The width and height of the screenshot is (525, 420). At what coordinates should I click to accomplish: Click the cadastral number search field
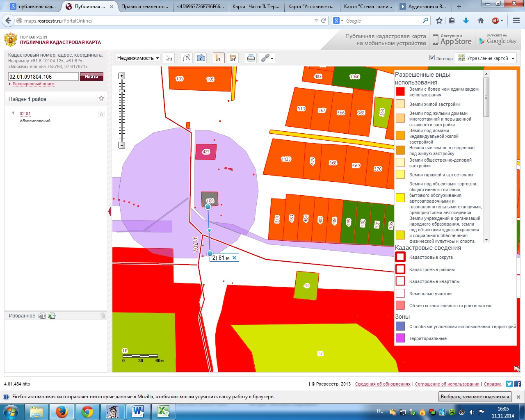point(43,77)
